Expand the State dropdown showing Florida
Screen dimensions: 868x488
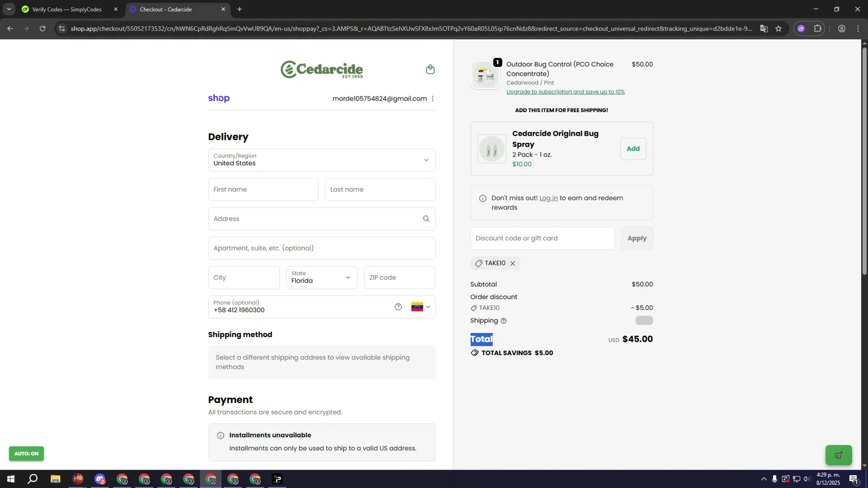(x=321, y=278)
